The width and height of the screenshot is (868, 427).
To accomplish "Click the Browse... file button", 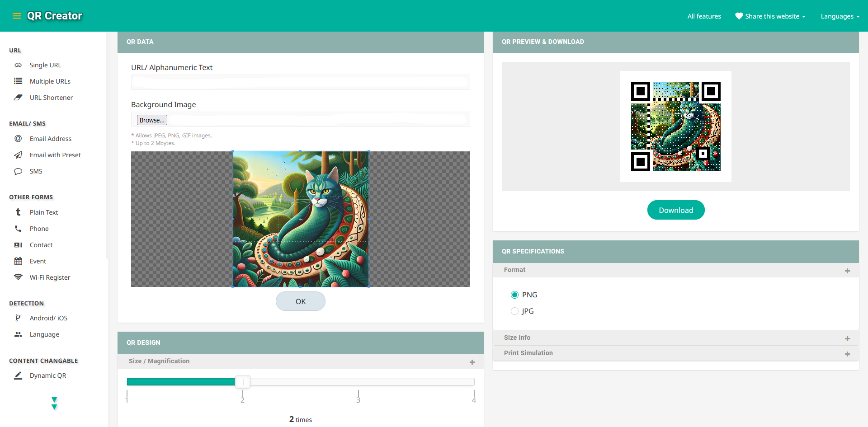I will coord(152,120).
